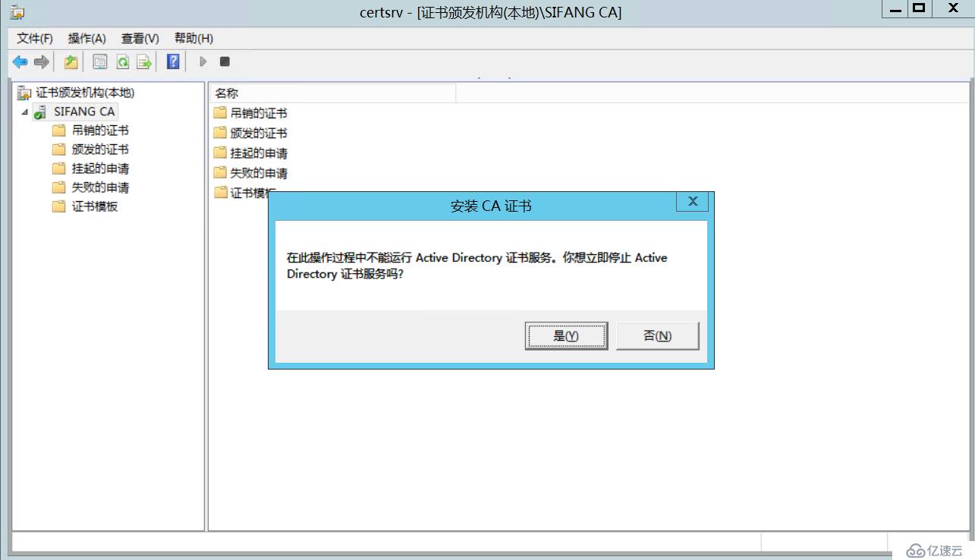
Task: Select 颁发的证书 in the left tree
Action: coord(100,149)
